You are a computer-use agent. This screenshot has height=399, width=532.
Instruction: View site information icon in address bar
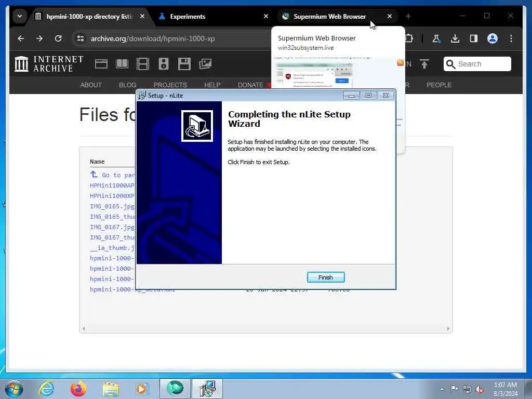pyautogui.click(x=81, y=38)
